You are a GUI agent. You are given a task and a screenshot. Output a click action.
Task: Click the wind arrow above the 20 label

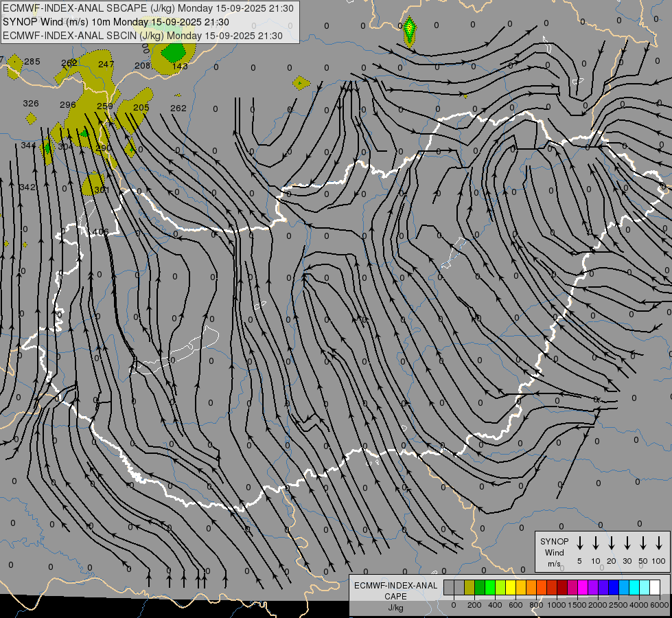click(612, 543)
